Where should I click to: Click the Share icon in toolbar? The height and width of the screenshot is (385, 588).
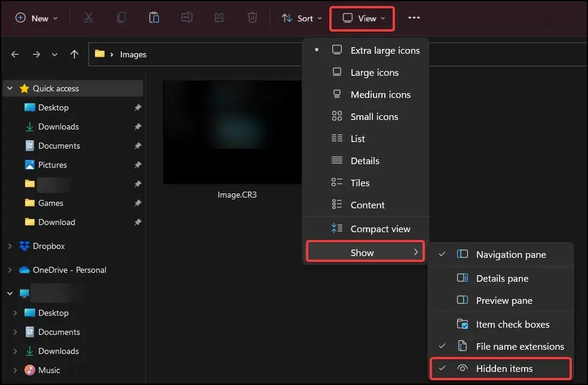click(219, 17)
